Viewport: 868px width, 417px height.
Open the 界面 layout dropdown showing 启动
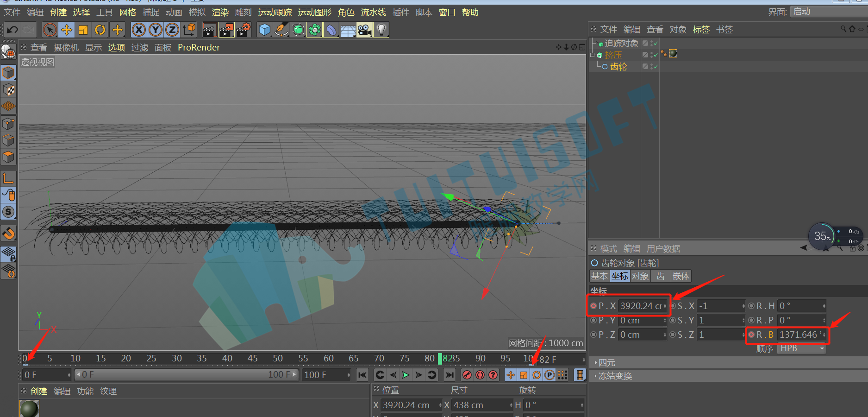(829, 12)
